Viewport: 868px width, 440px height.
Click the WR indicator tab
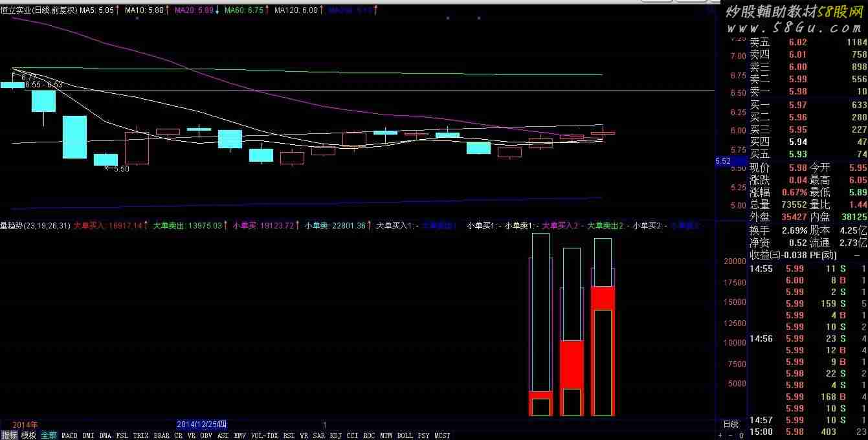(304, 435)
